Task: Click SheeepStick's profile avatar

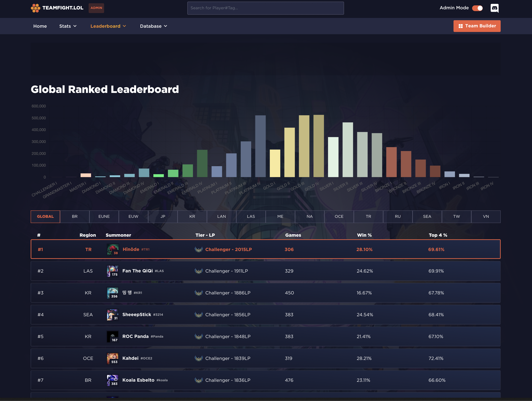Action: 113,315
